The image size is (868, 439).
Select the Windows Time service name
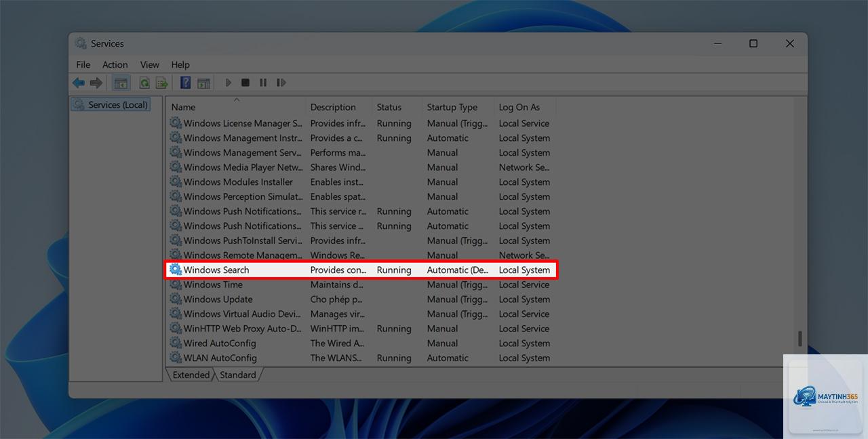coord(213,285)
